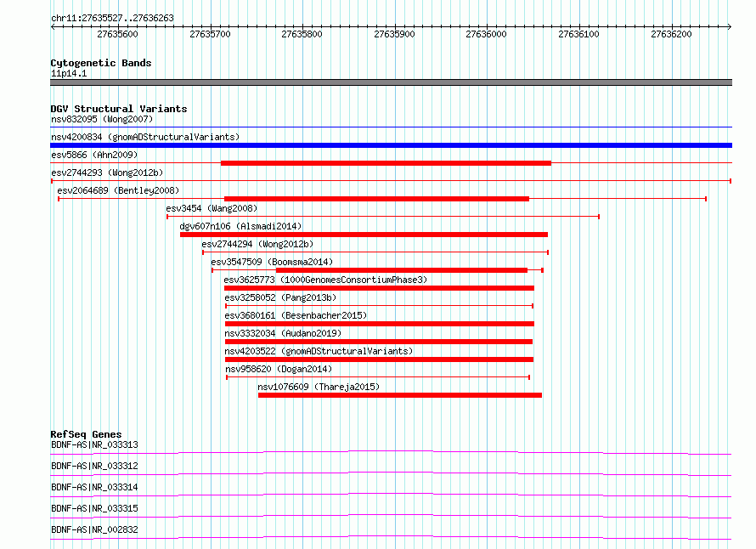Open variant esv5866 (Ahn2009)
Image resolution: width=756 pixels, height=549 pixels.
point(94,155)
